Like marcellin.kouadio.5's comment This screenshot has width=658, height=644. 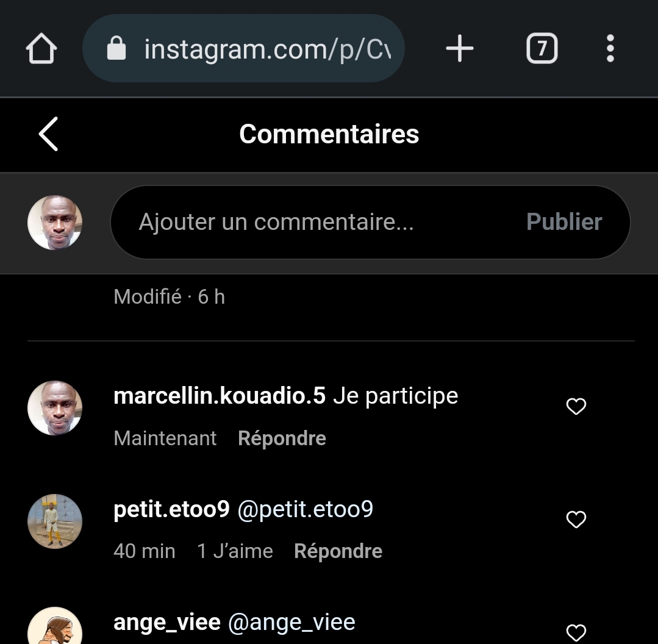(x=576, y=407)
